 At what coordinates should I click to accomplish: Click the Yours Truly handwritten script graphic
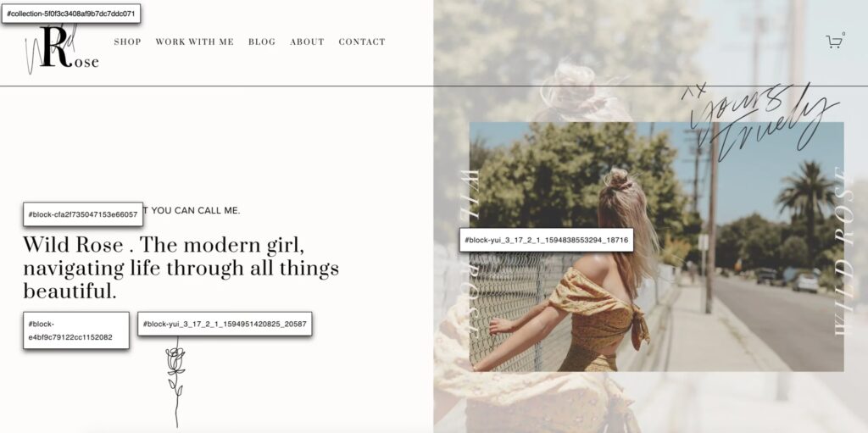click(760, 123)
